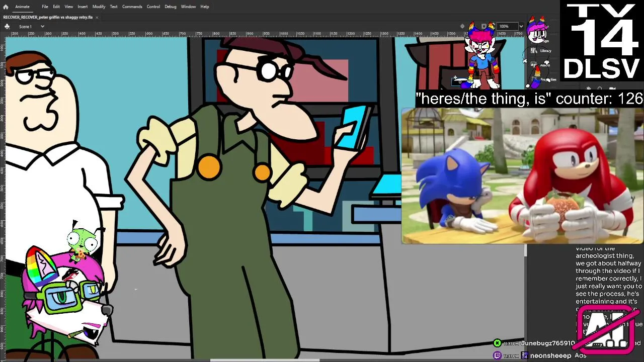Click the Scene 1 label
Viewport: 644px width, 362px height.
pos(25,26)
